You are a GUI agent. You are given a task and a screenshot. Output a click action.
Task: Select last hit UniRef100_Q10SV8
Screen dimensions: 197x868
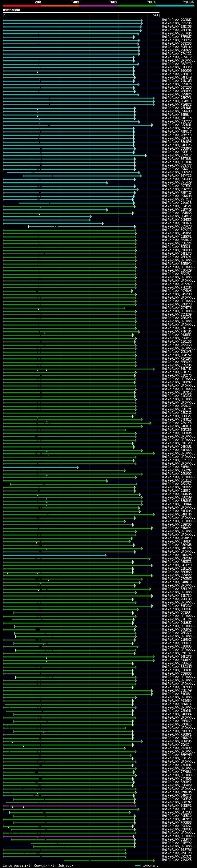pyautogui.click(x=177, y=860)
